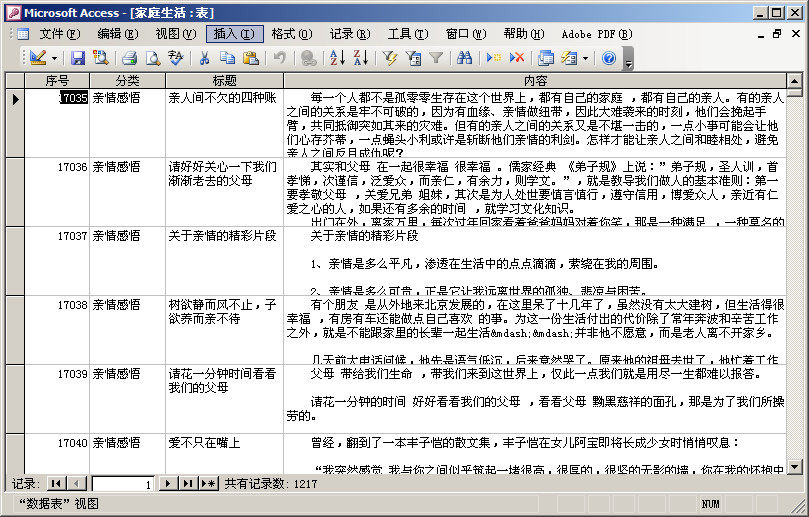Select row 17035 via its row selector
This screenshot has width=809, height=517.
click(x=15, y=123)
